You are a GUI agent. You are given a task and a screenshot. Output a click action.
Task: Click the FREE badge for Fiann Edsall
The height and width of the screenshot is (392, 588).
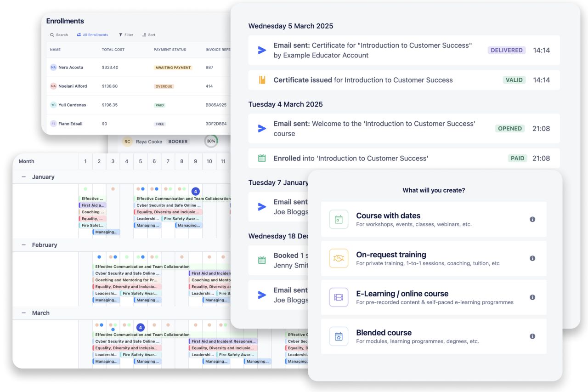[160, 124]
